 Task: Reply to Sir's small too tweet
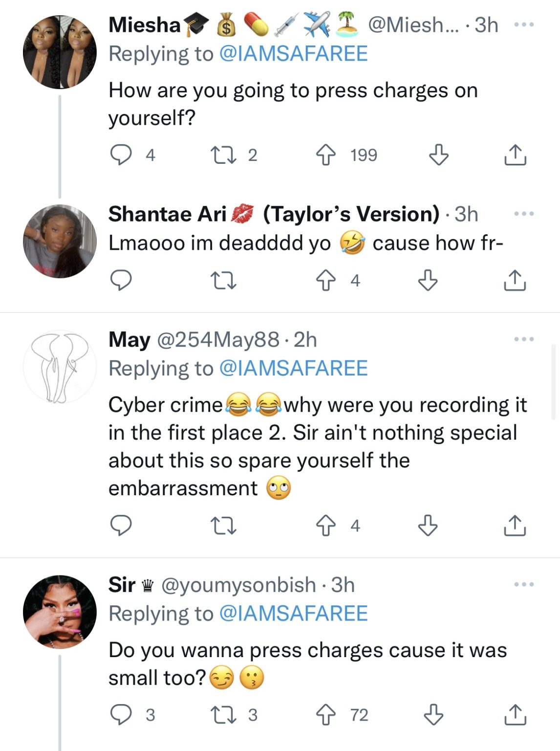pyautogui.click(x=121, y=715)
